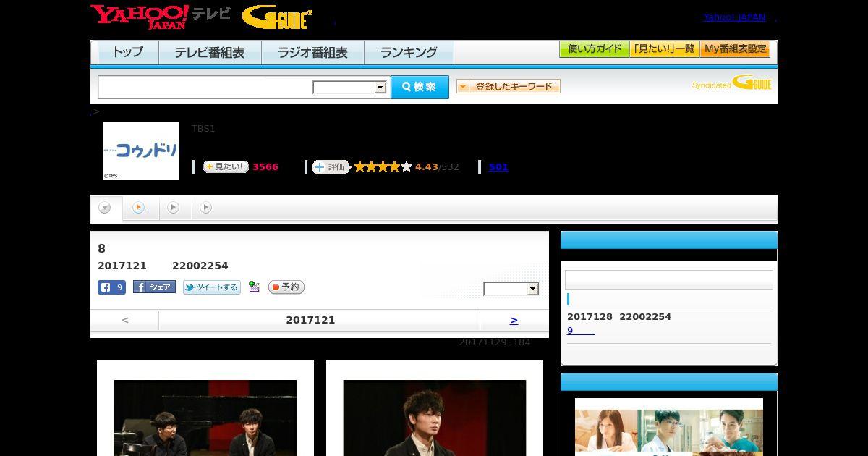Open left cast photo with piano

(x=205, y=418)
